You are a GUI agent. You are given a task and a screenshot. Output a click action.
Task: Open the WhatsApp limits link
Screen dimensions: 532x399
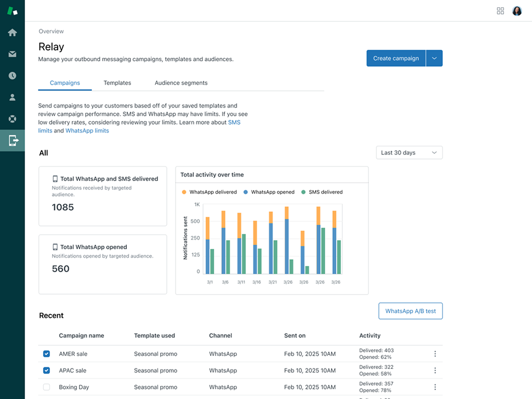click(87, 131)
